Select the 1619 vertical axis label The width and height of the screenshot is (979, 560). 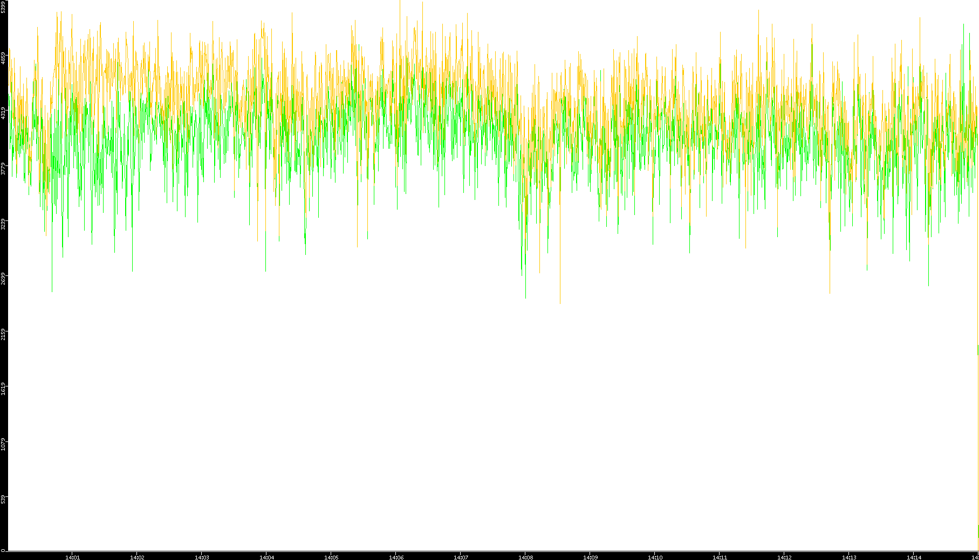point(3,389)
